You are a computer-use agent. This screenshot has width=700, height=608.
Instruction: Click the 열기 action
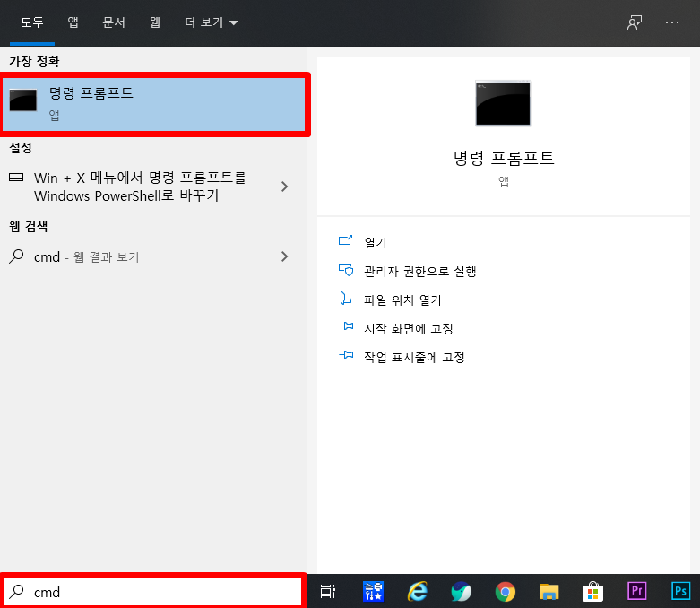(x=376, y=243)
